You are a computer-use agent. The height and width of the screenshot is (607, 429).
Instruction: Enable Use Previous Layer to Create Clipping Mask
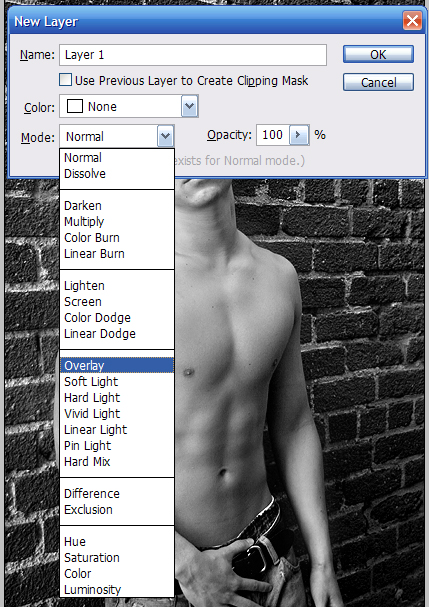pyautogui.click(x=65, y=80)
